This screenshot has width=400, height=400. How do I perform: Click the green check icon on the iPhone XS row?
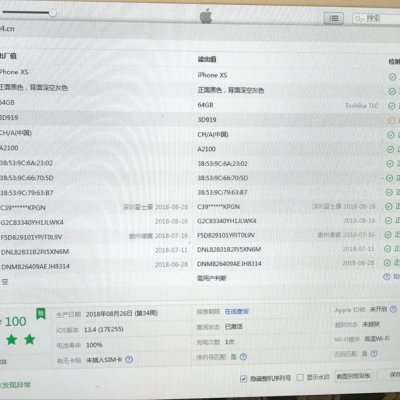click(x=392, y=77)
